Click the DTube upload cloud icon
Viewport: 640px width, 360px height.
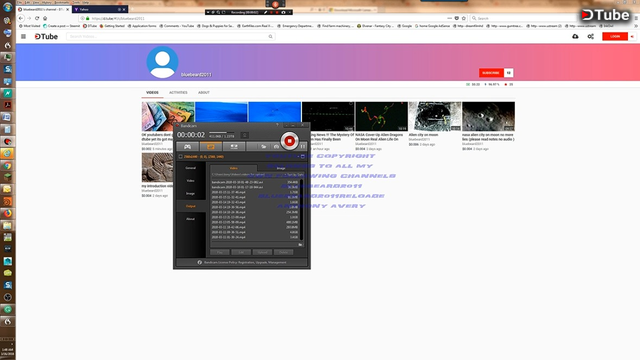[575, 36]
